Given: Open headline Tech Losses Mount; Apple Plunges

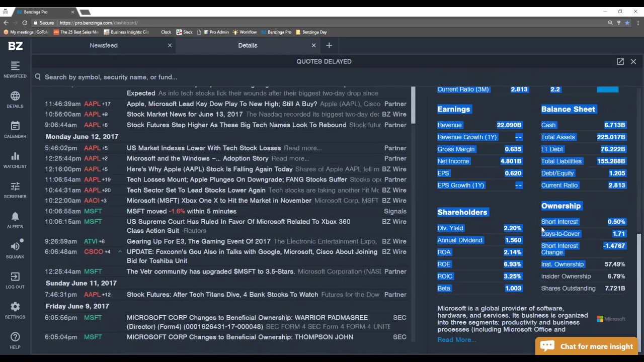Looking at the screenshot, I should [237, 179].
